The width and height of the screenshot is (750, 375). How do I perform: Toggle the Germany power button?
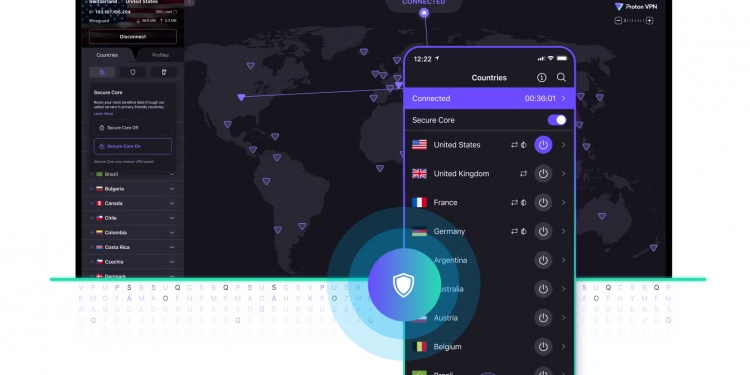click(x=543, y=231)
